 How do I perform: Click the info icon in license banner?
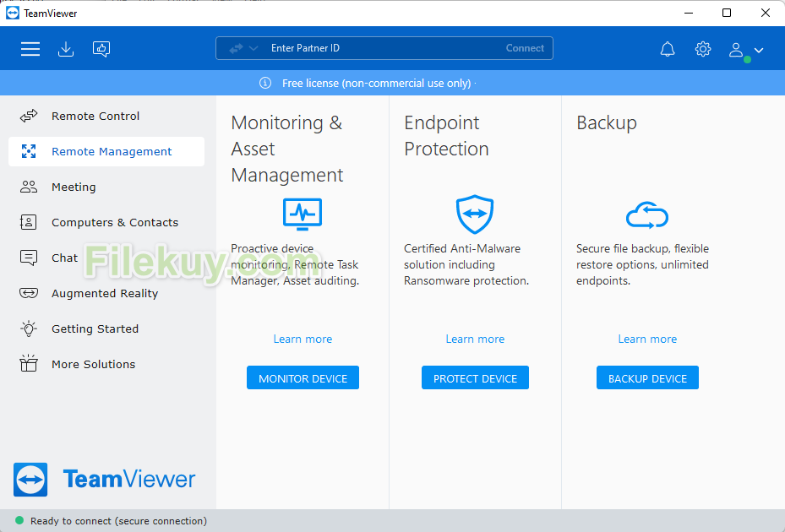[265, 83]
